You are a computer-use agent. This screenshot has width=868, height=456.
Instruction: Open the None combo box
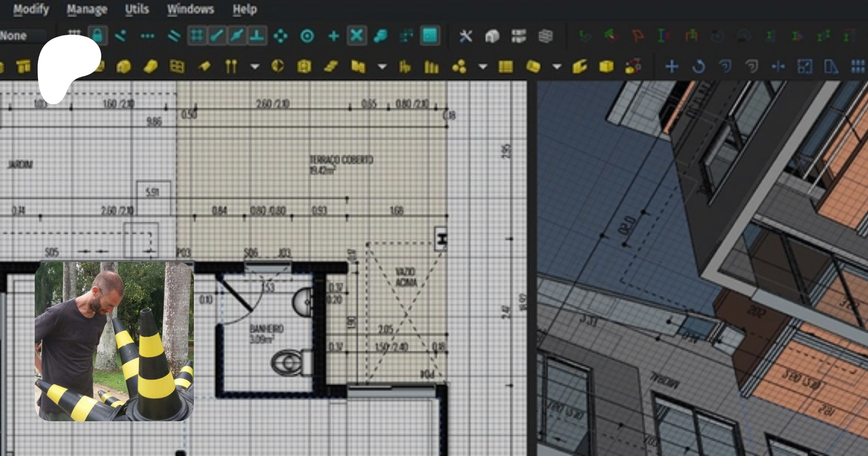[x=22, y=36]
